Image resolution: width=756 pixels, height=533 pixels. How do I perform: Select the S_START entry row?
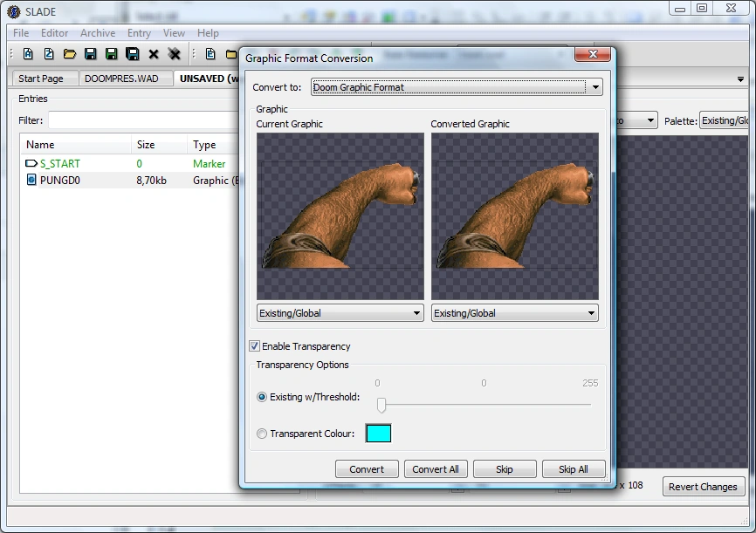tap(130, 163)
